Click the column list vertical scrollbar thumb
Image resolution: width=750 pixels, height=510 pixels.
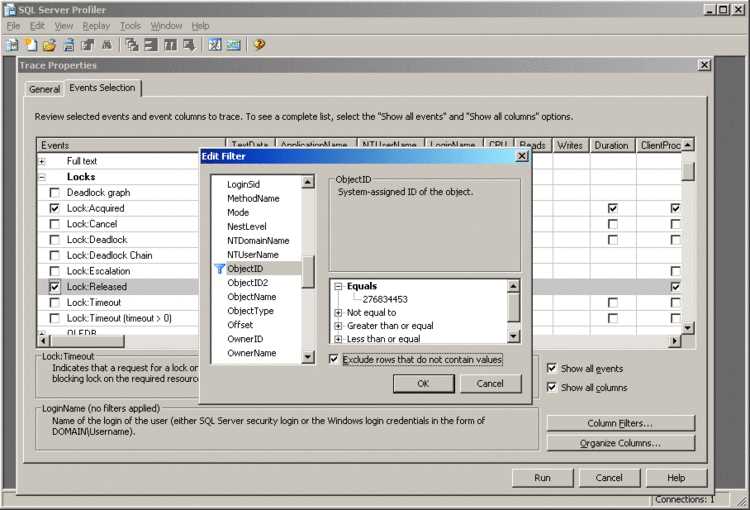(308, 272)
